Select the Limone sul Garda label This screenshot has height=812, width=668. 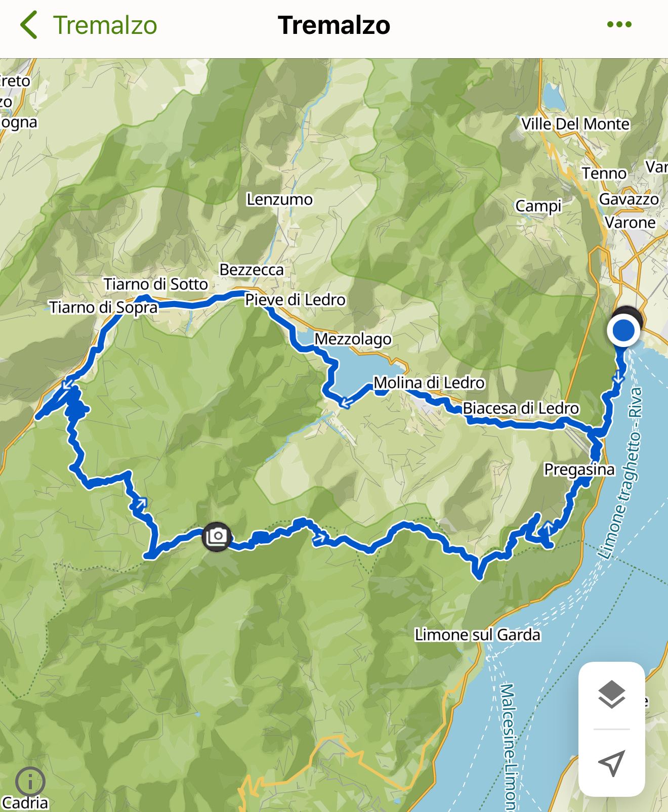tap(478, 634)
